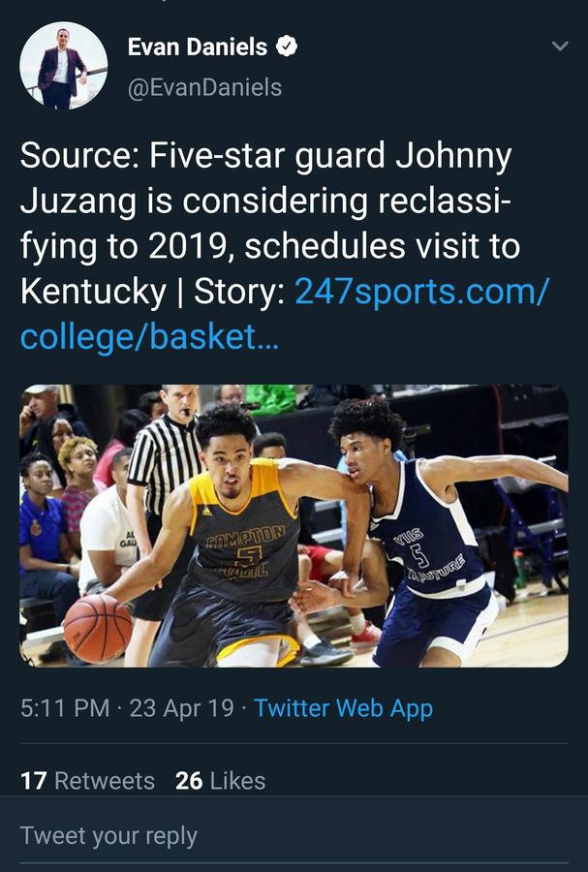View the 26 Likes list

click(x=220, y=781)
